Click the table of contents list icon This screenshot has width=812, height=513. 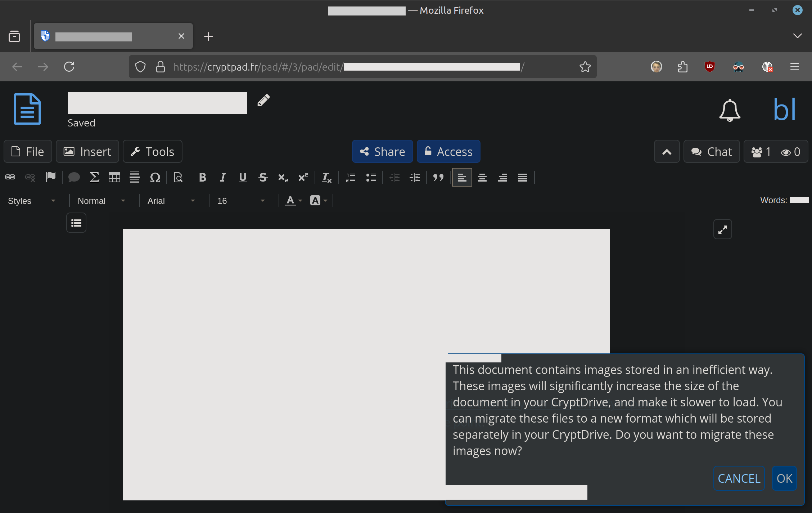click(76, 223)
